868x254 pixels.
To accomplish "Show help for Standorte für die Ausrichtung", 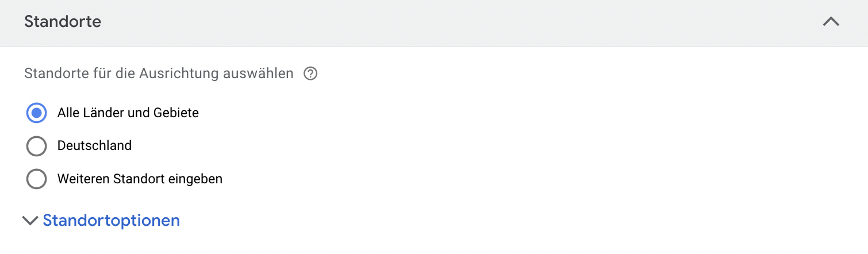I will pyautogui.click(x=310, y=74).
